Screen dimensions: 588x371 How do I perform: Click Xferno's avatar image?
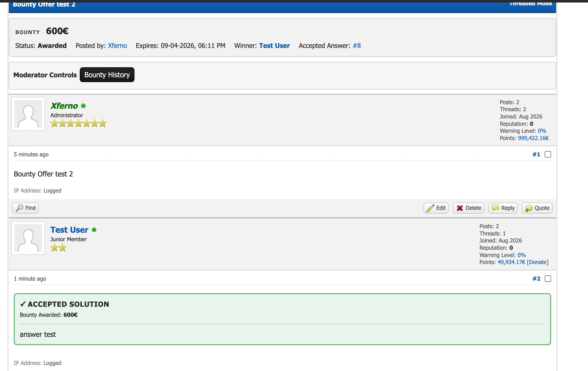tap(28, 114)
